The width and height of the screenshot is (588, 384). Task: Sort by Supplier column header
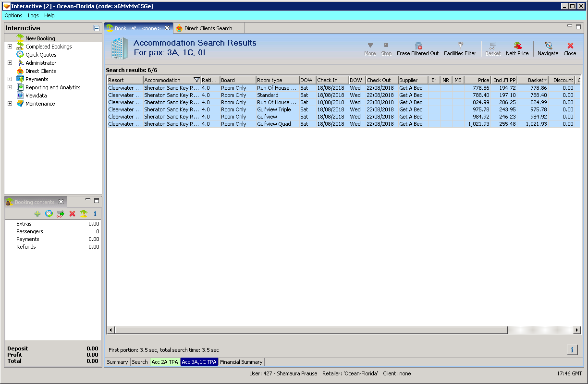pos(413,80)
